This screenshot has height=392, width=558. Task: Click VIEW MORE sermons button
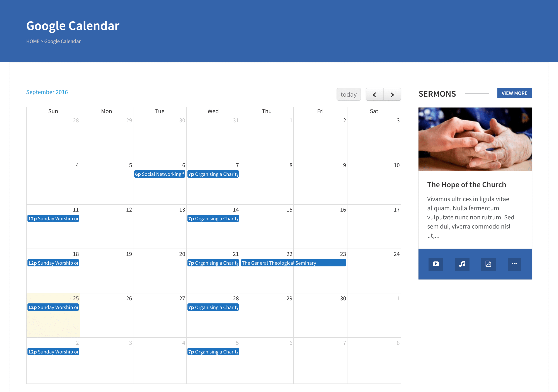click(x=515, y=93)
